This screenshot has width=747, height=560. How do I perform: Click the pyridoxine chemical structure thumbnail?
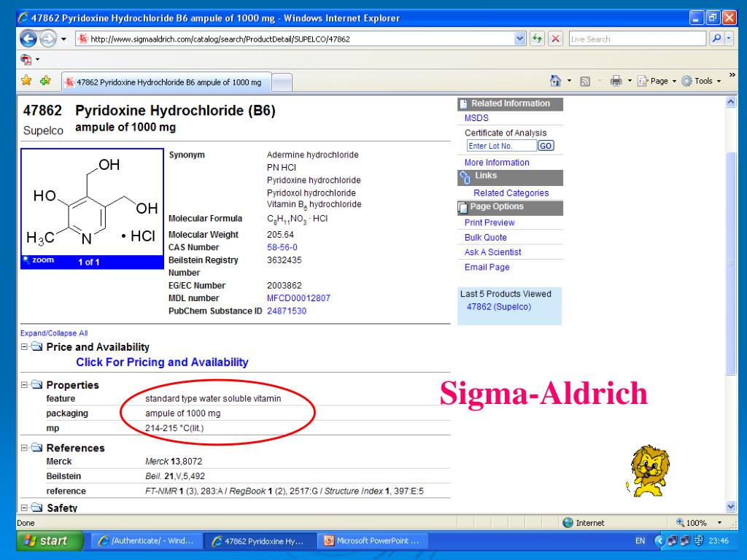coord(92,202)
